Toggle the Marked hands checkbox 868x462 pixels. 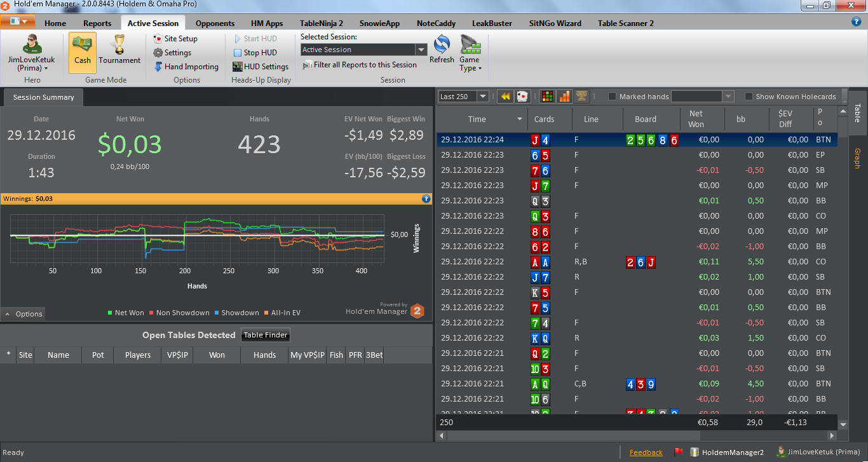pos(612,97)
